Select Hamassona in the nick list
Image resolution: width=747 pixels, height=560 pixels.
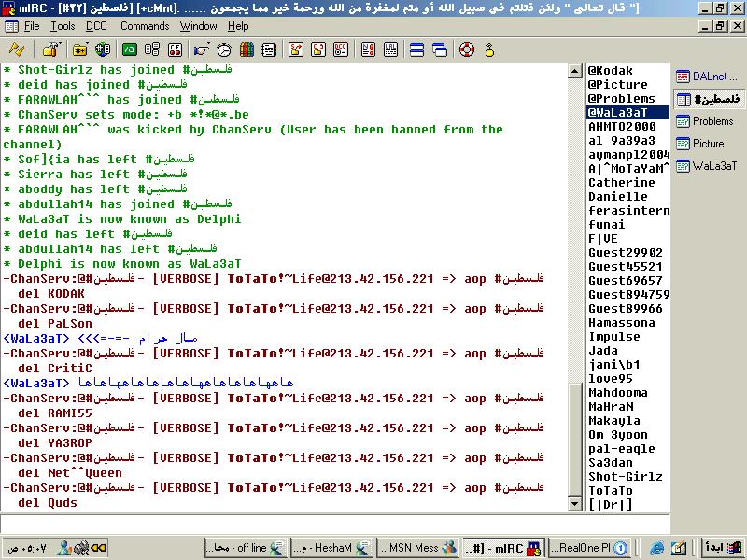[627, 323]
